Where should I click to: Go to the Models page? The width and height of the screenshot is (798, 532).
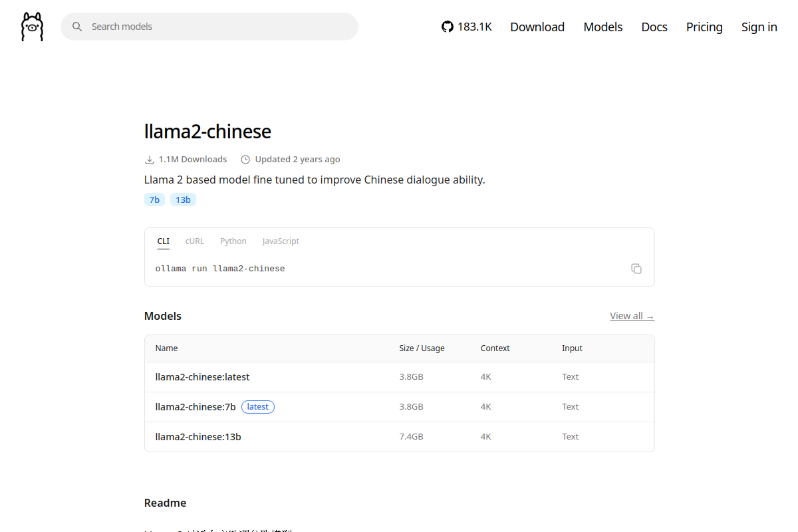point(603,27)
